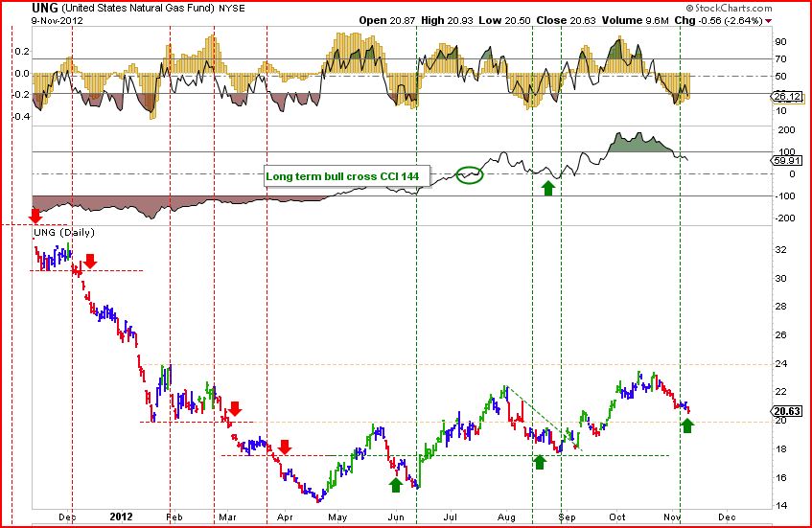Viewport: 812px width, 528px height.
Task: Click the -100 label on CCI axis
Action: [x=785, y=196]
